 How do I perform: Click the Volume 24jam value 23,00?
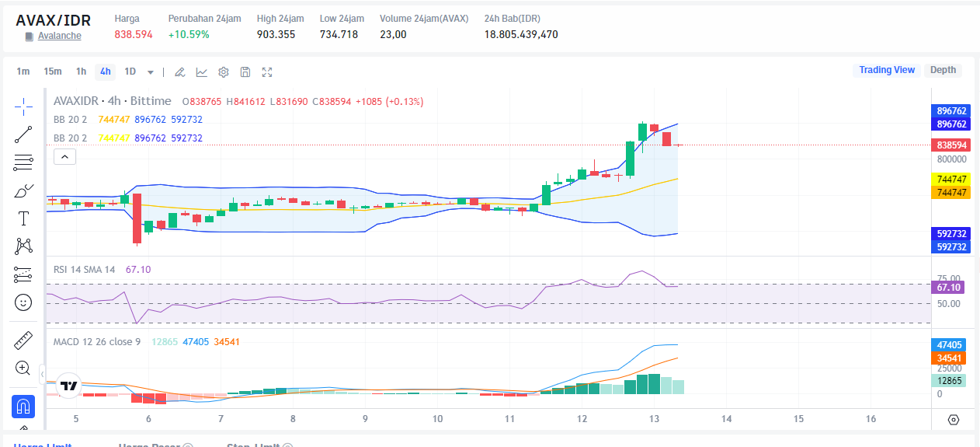pos(393,34)
